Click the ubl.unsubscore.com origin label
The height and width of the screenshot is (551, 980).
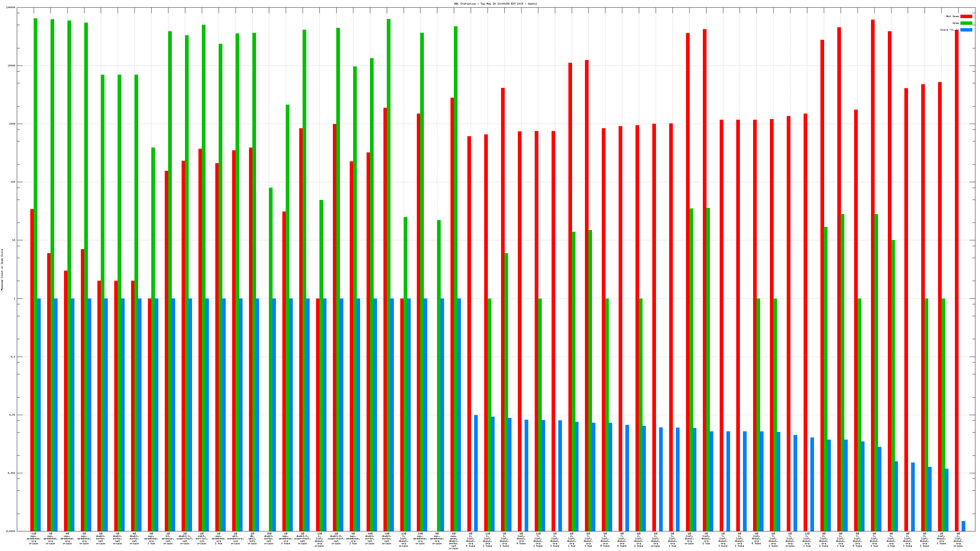235,538
